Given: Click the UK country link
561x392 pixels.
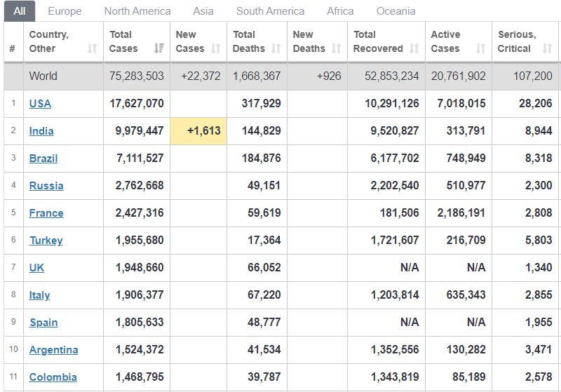Looking at the screenshot, I should pyautogui.click(x=36, y=268).
